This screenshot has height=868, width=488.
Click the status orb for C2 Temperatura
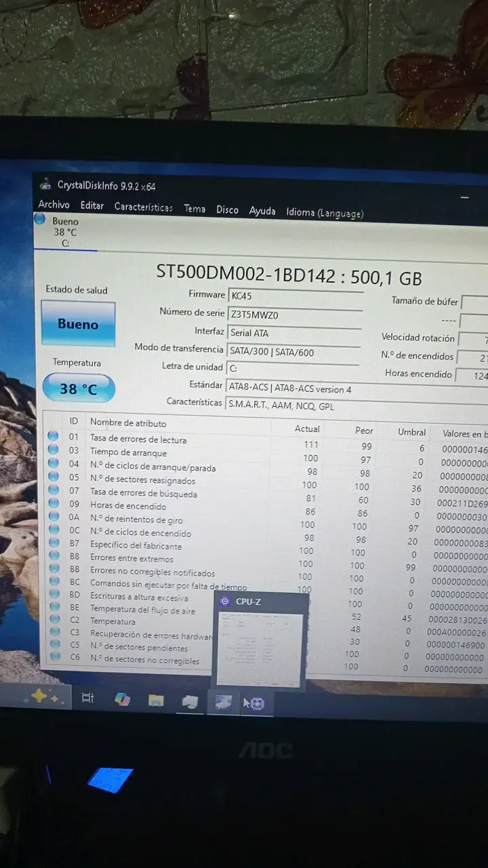click(x=55, y=620)
